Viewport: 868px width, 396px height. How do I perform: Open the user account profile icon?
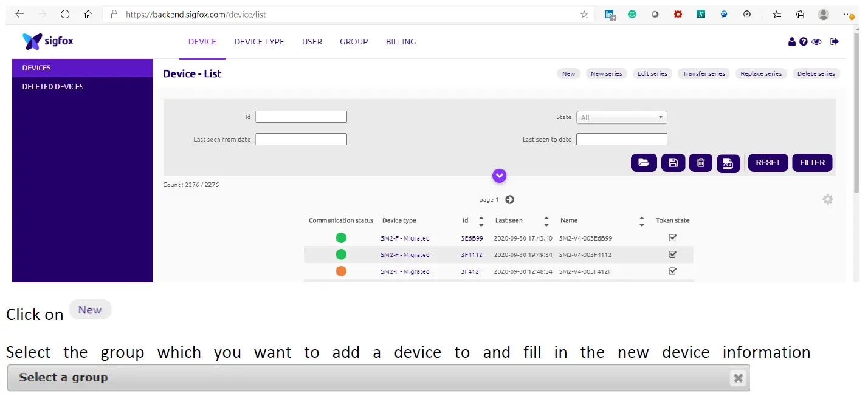791,41
